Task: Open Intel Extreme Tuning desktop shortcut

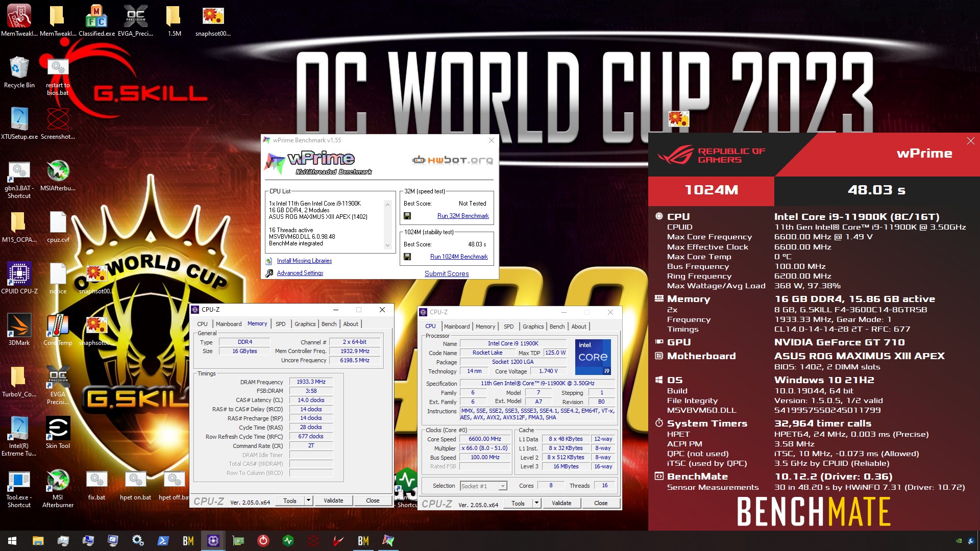Action: pyautogui.click(x=19, y=437)
